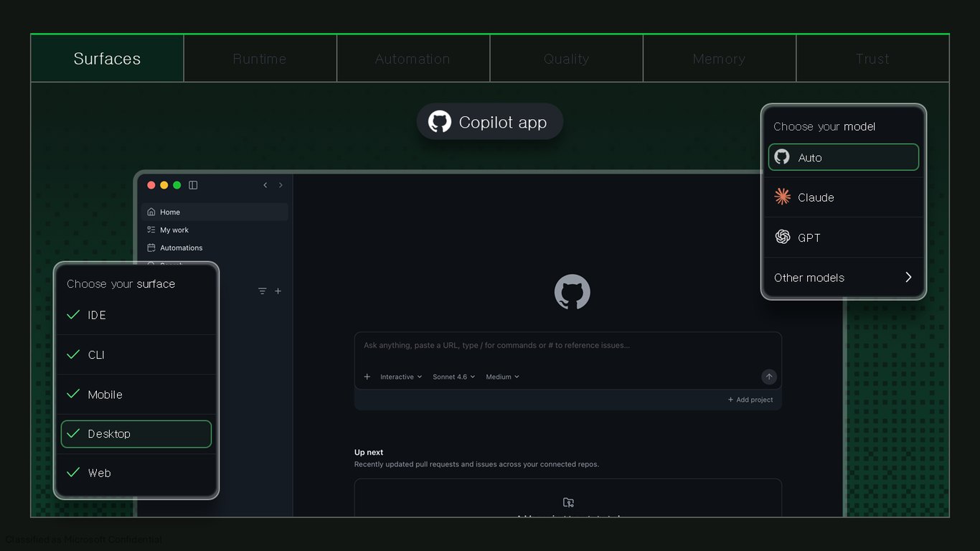
Task: Send prompt with the up-arrow button
Action: (x=769, y=377)
